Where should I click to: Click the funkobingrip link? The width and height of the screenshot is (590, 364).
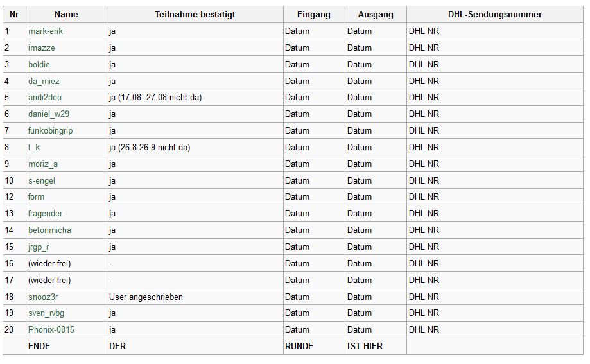click(x=51, y=131)
